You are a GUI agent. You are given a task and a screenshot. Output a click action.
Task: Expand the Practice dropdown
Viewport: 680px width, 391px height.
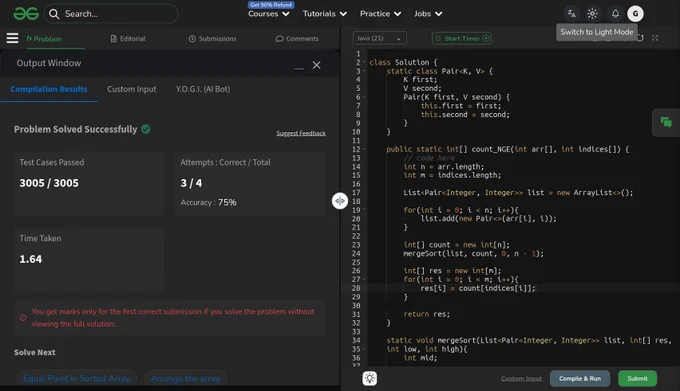[x=380, y=14]
